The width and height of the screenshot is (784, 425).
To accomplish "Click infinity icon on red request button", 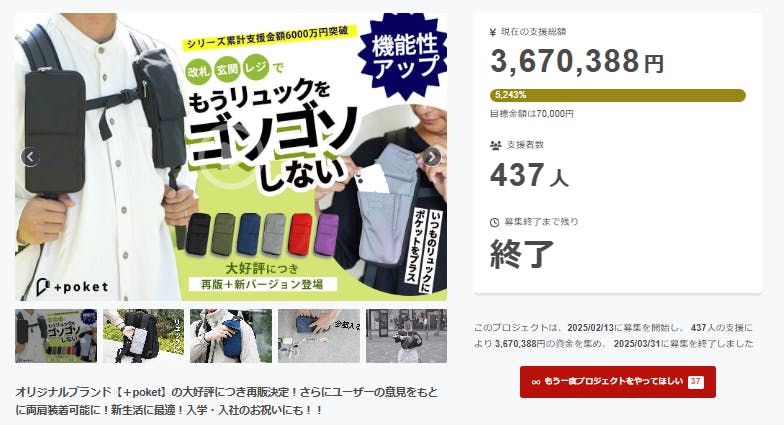I will click(x=536, y=382).
